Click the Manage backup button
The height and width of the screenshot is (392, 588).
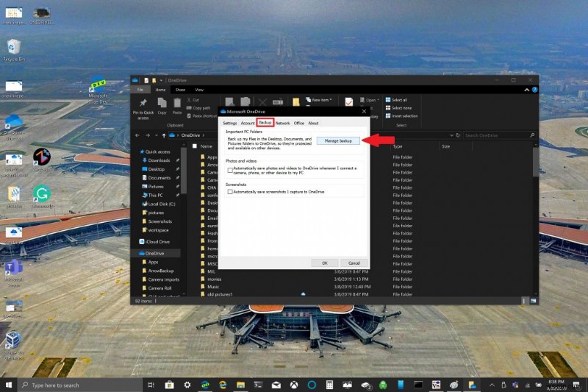338,140
